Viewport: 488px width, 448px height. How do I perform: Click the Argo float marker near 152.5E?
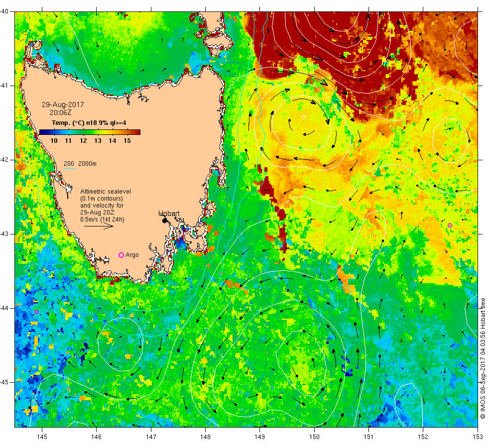click(x=450, y=225)
